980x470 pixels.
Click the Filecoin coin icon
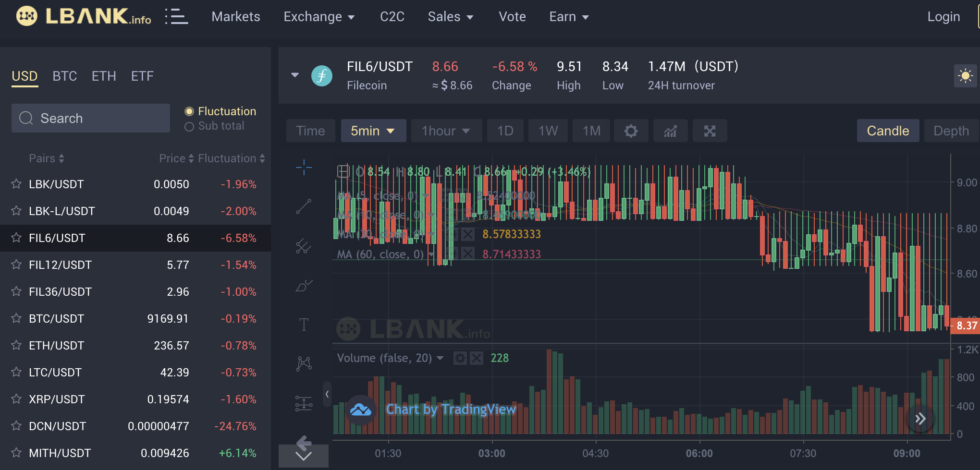[x=322, y=76]
